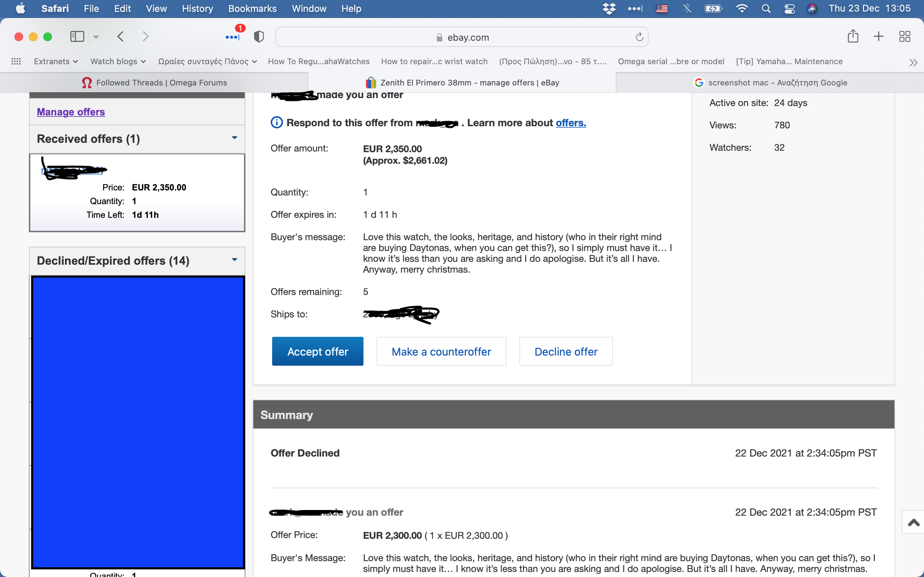Show the tab overview grid

[905, 37]
